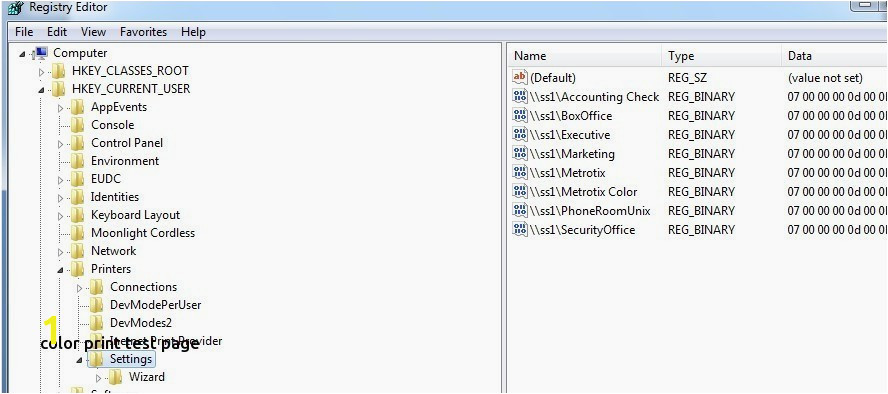The width and height of the screenshot is (888, 394).
Task: Select the Console key label
Action: [x=113, y=125]
